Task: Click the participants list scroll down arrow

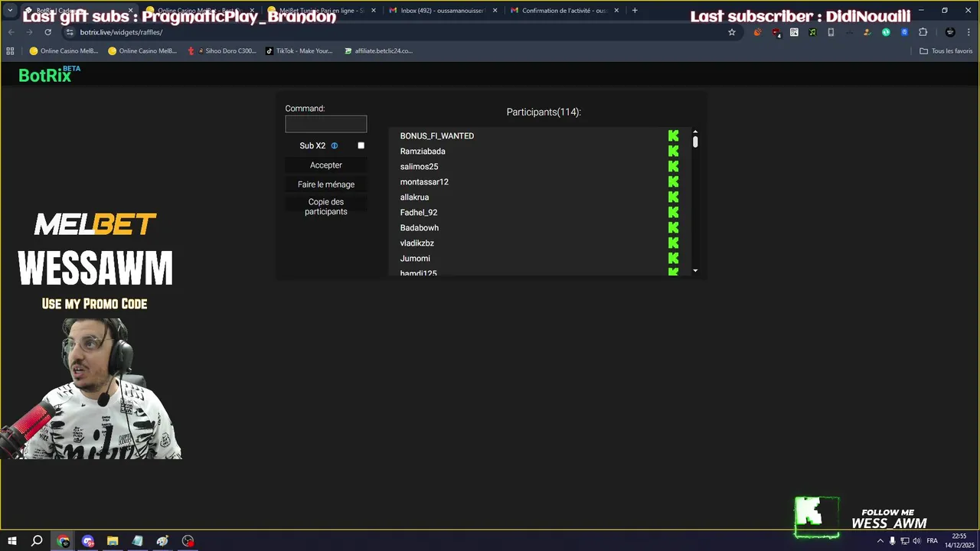Action: pyautogui.click(x=695, y=271)
